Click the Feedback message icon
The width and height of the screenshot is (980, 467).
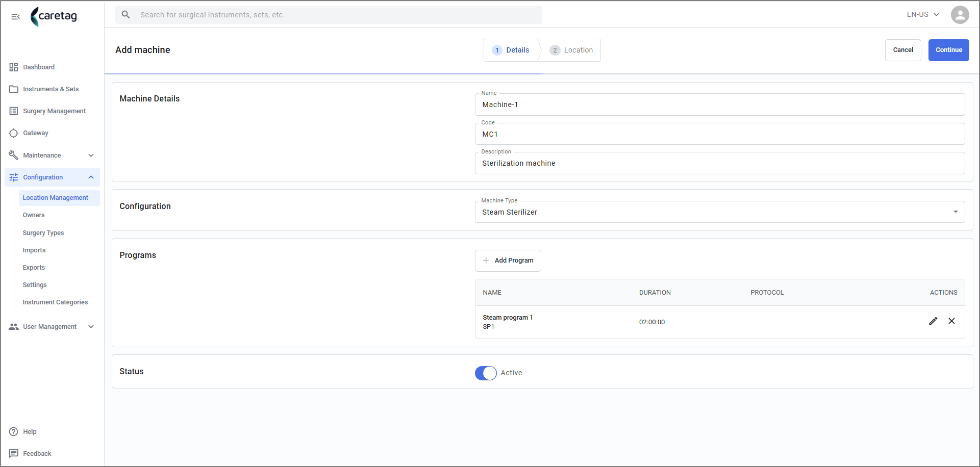[x=14, y=454]
